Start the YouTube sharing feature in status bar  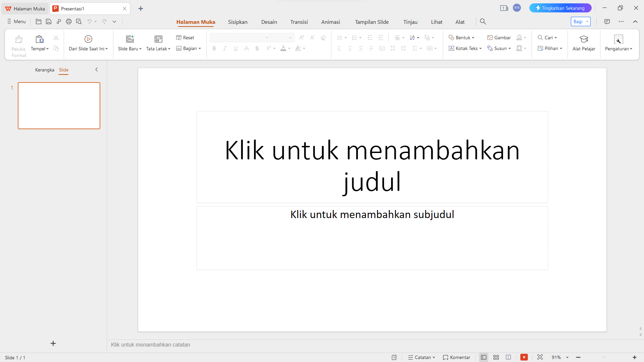tap(524, 357)
